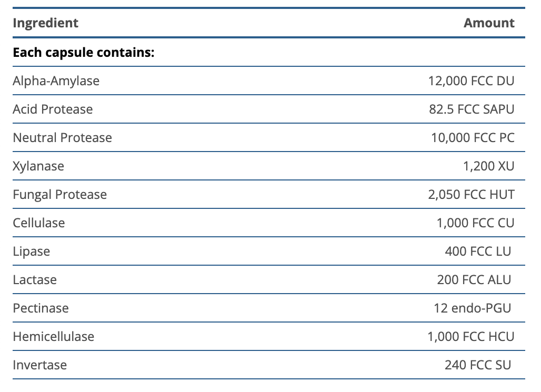This screenshot has height=392, width=541.
Task: Click the 82.5 FCC SAPU amount
Action: pyautogui.click(x=472, y=109)
